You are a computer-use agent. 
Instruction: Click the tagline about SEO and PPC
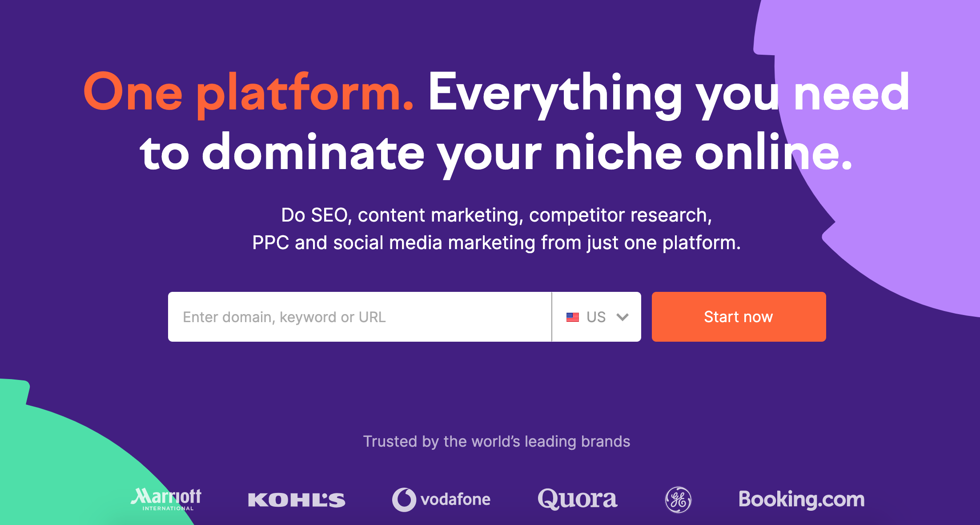click(x=497, y=229)
